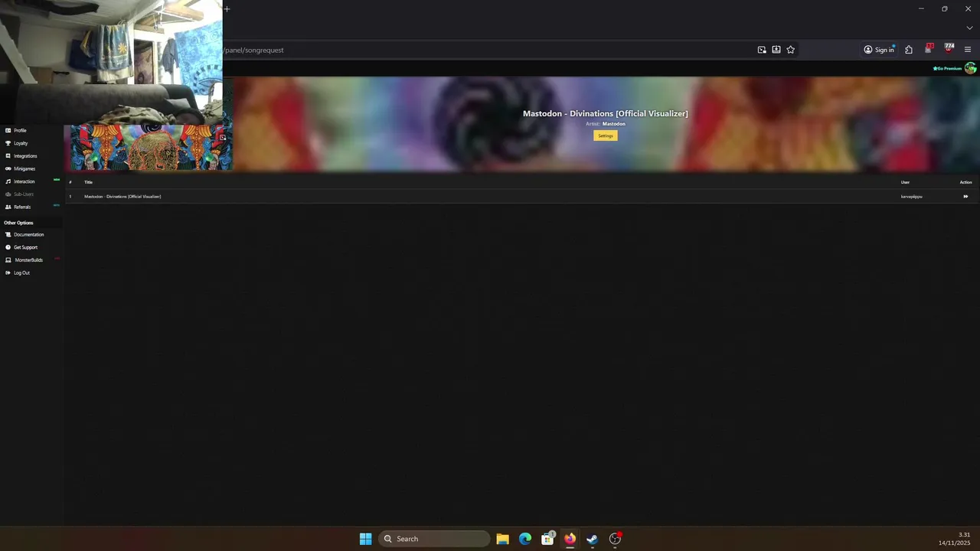The width and height of the screenshot is (980, 551).
Task: Open Steam from the taskbar
Action: coord(593,539)
